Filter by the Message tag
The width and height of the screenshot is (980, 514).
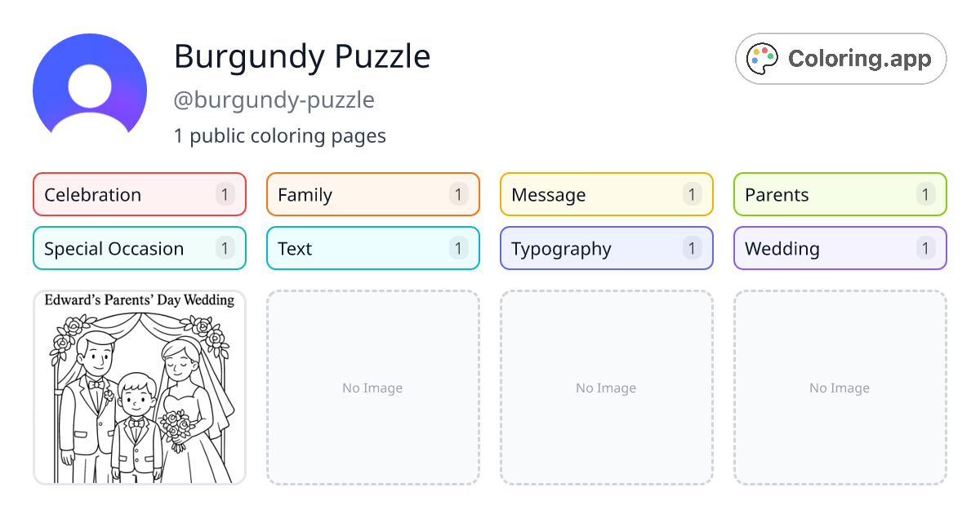click(x=606, y=194)
